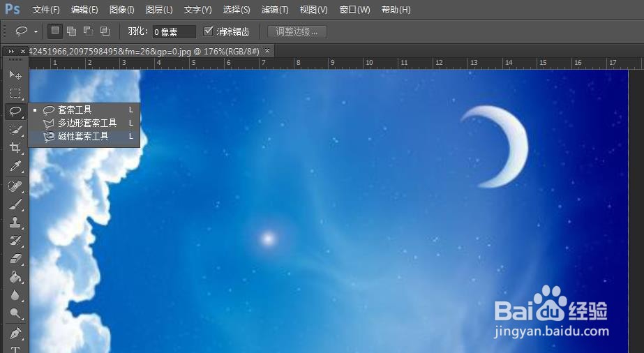This screenshot has height=353, width=644.
Task: Click the Photoshop Ps logo
Action: coord(13,8)
